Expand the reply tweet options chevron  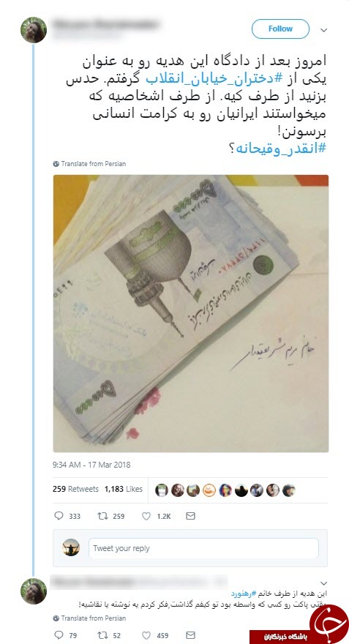click(x=324, y=583)
